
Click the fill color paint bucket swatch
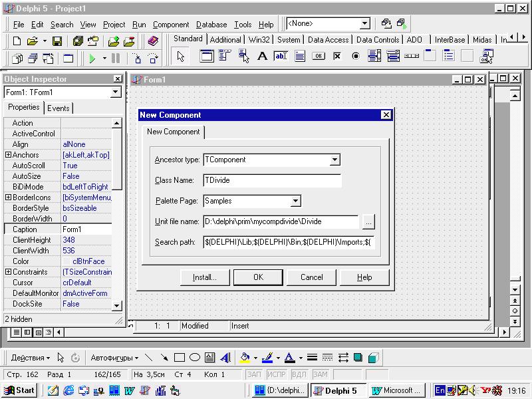245,358
